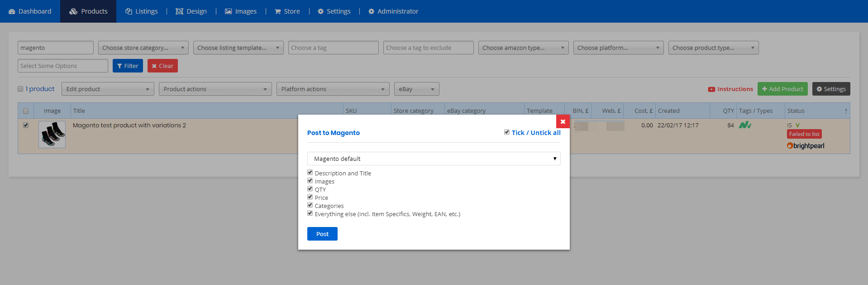This screenshot has width=868, height=285.
Task: Uncheck the Images option
Action: coord(310,181)
